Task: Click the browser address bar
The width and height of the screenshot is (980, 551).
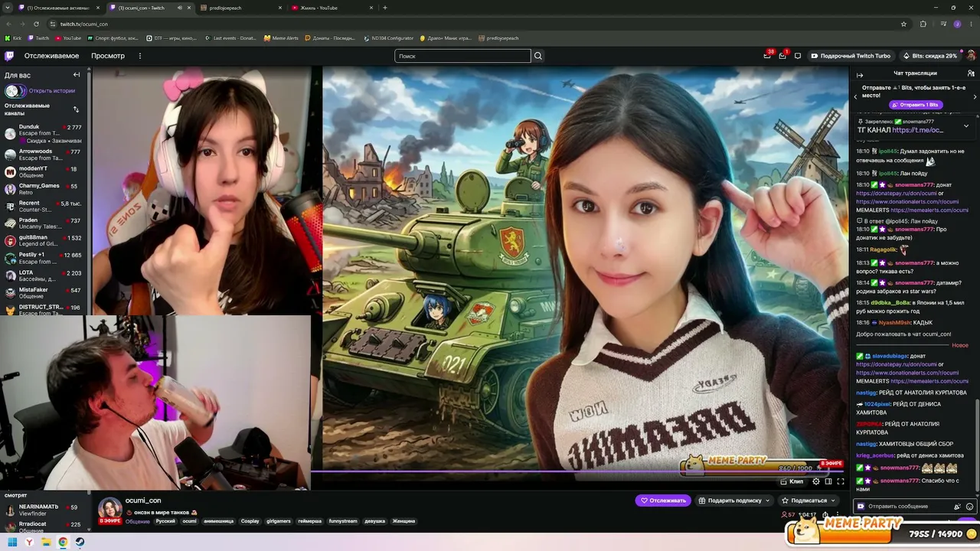Action: pos(479,24)
